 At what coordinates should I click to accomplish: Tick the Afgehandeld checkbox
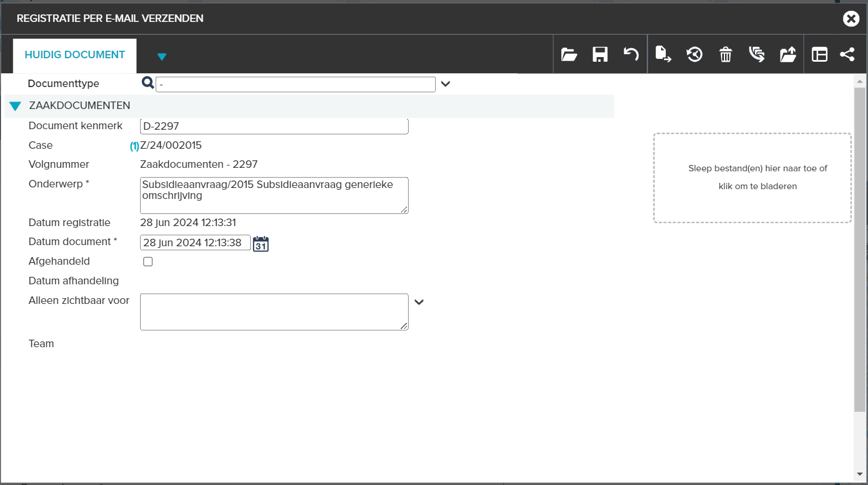click(148, 262)
